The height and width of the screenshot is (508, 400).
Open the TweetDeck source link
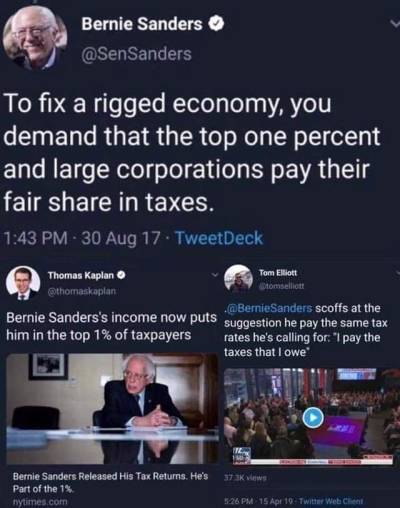tap(219, 238)
